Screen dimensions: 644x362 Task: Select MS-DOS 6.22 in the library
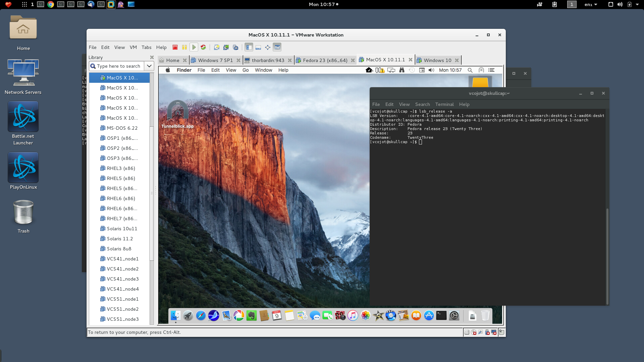coord(122,128)
